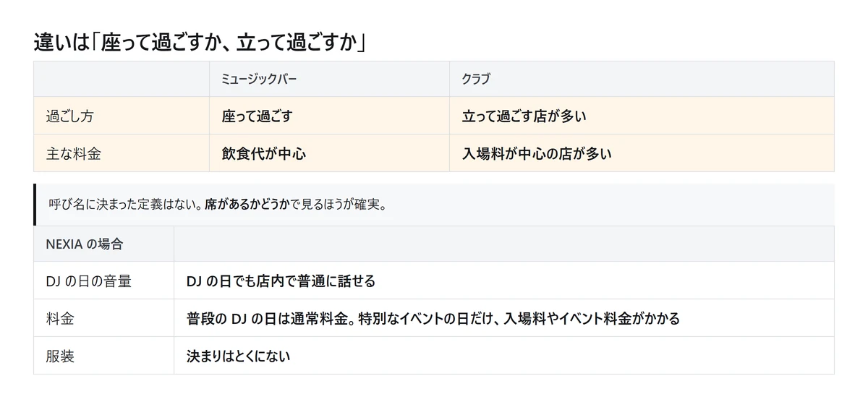Click the note starting 呼び名に決まった定義はない
The height and width of the screenshot is (402, 868).
[434, 205]
